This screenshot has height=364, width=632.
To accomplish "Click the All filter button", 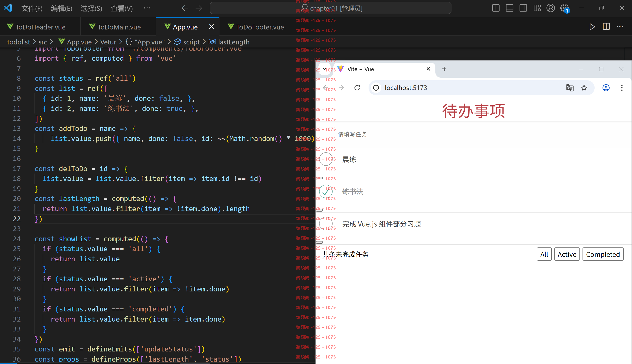I will click(544, 254).
